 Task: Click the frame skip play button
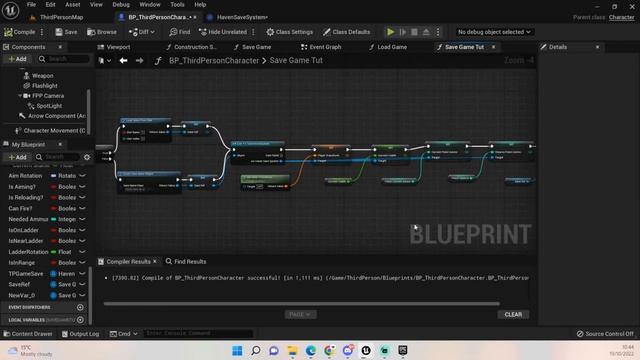click(402, 32)
